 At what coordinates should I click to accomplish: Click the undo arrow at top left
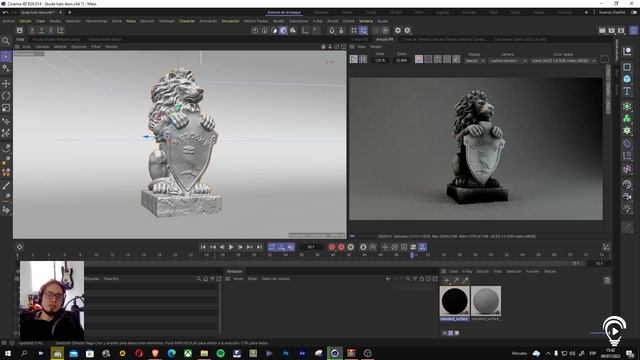(x=5, y=13)
